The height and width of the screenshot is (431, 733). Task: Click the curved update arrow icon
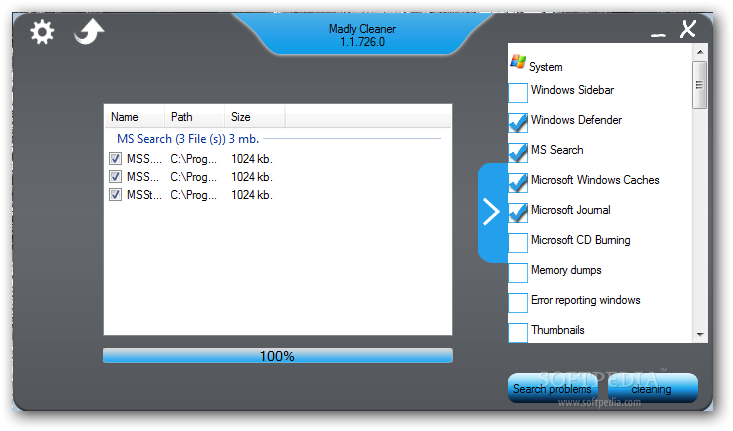coord(89,32)
